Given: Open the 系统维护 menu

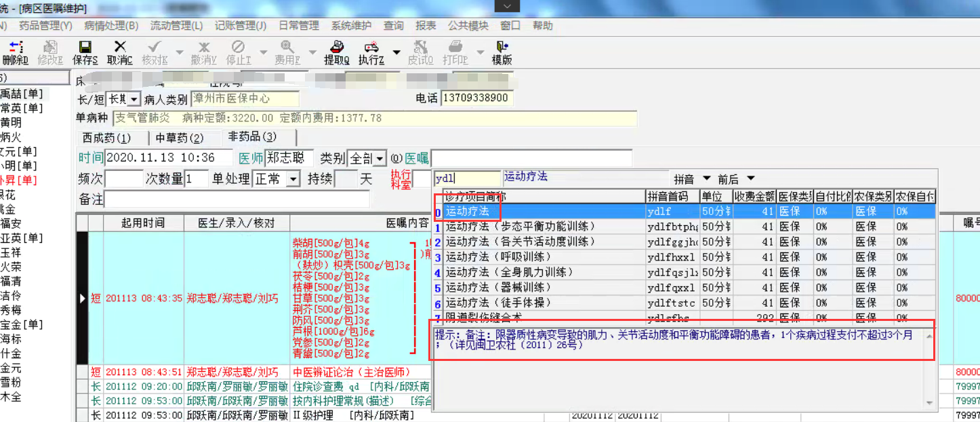Looking at the screenshot, I should pyautogui.click(x=351, y=26).
